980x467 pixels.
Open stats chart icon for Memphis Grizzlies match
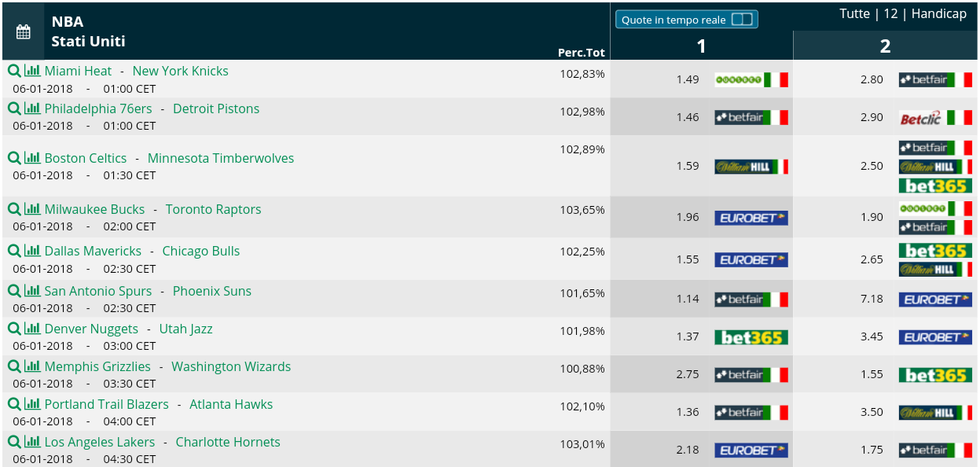(32, 366)
